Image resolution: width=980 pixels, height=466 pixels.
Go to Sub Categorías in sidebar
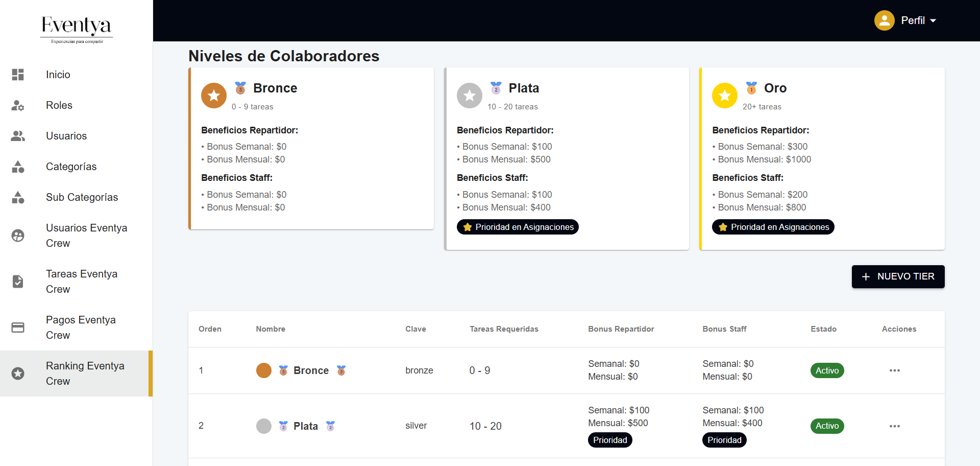tap(82, 197)
